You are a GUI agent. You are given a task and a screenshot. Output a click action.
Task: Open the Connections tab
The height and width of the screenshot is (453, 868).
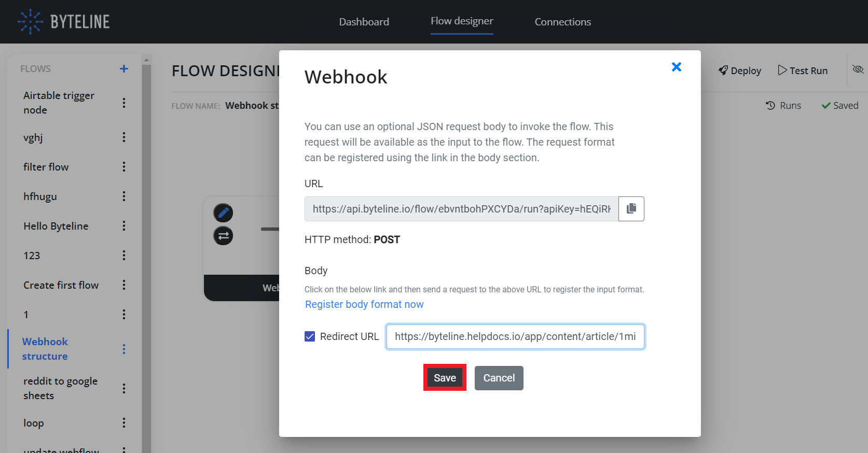[x=563, y=22]
